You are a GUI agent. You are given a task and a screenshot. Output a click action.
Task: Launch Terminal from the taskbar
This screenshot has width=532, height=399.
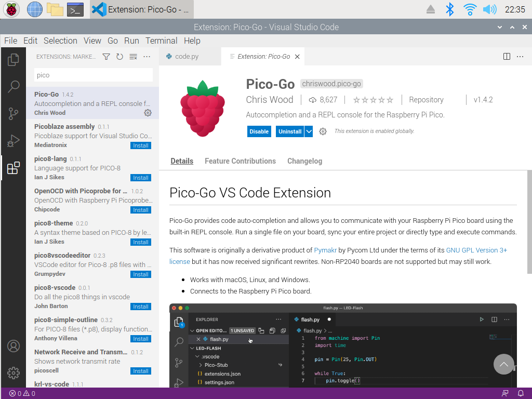point(75,9)
